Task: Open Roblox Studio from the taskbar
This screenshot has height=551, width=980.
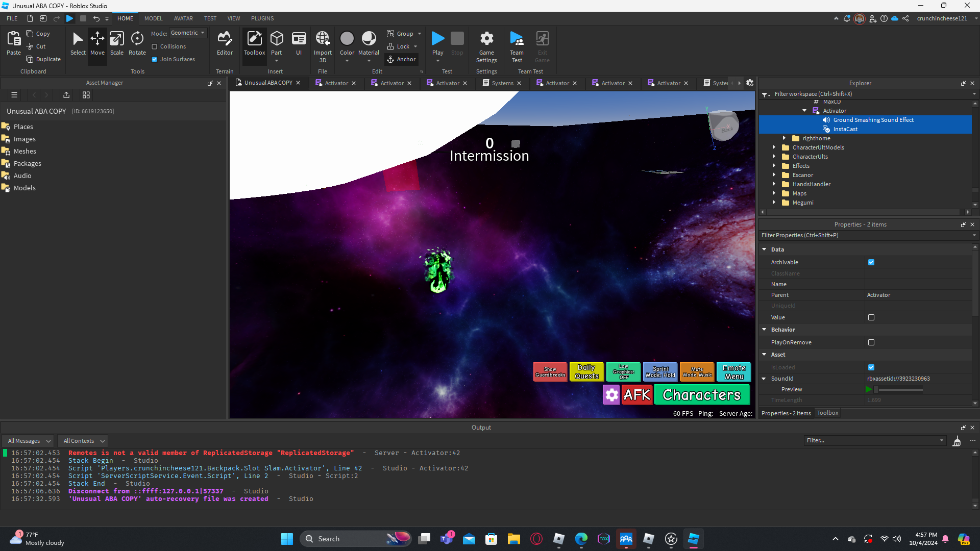Action: pos(693,539)
